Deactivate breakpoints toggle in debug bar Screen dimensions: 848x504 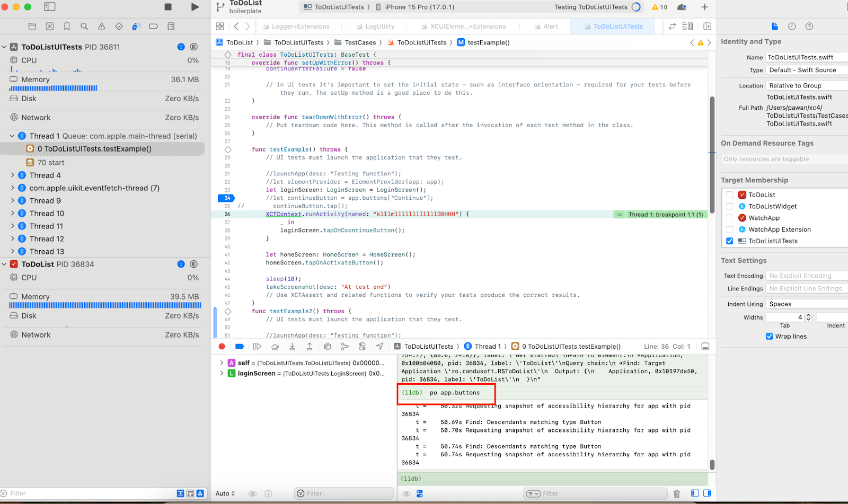(240, 347)
